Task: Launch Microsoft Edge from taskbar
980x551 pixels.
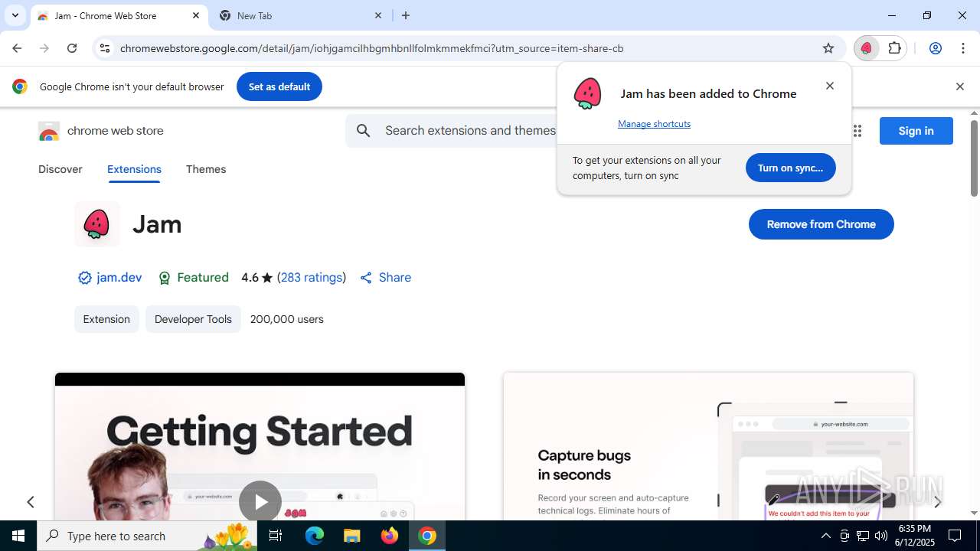Action: pos(315,536)
